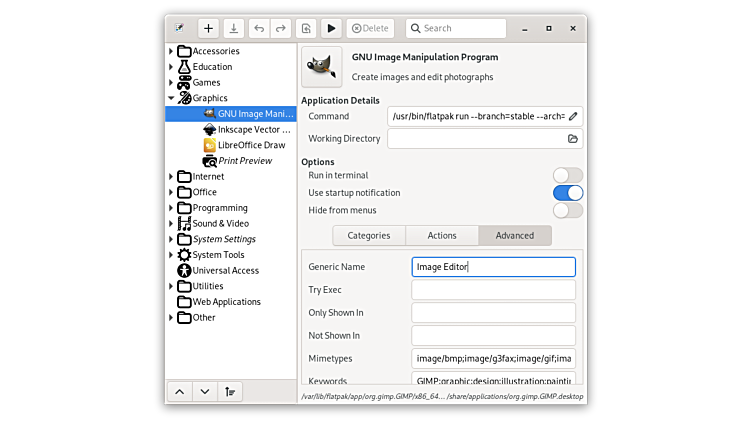The height and width of the screenshot is (423, 752).
Task: Click the revert launcher icon
Action: click(x=307, y=29)
